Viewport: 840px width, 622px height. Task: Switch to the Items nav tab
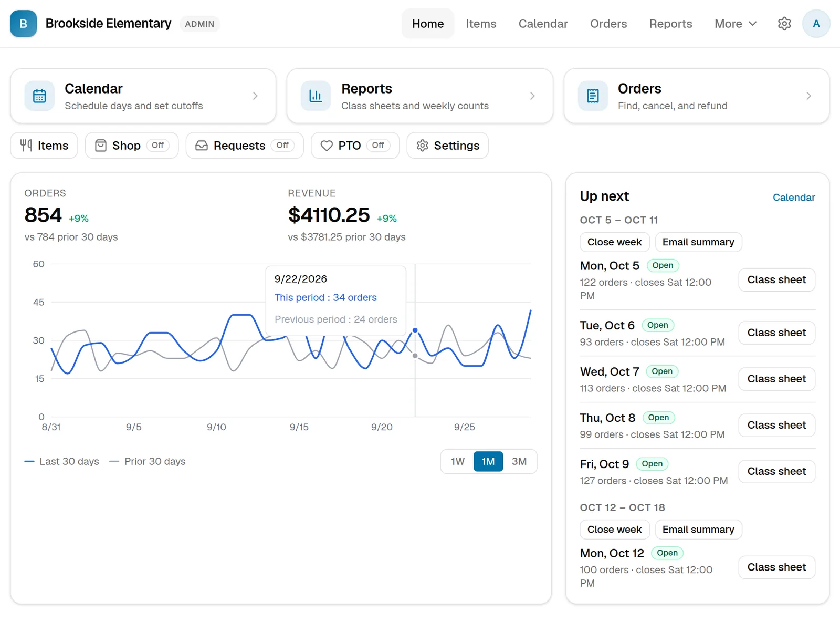[x=481, y=24]
